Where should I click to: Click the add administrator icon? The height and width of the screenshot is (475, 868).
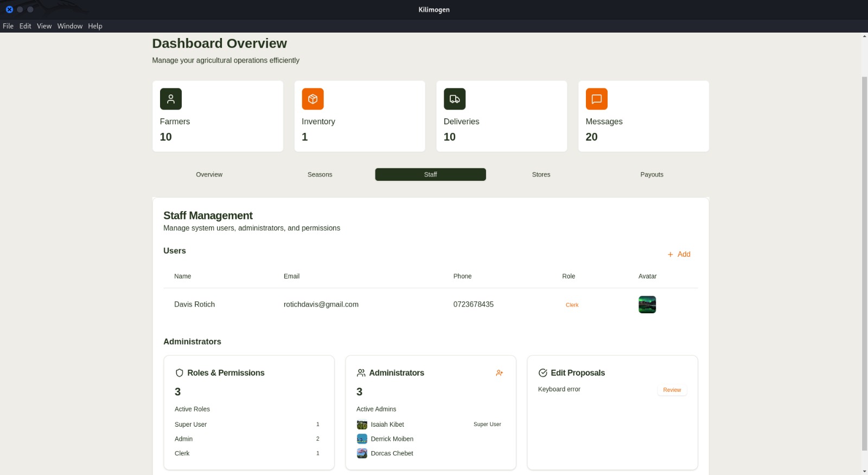(500, 373)
